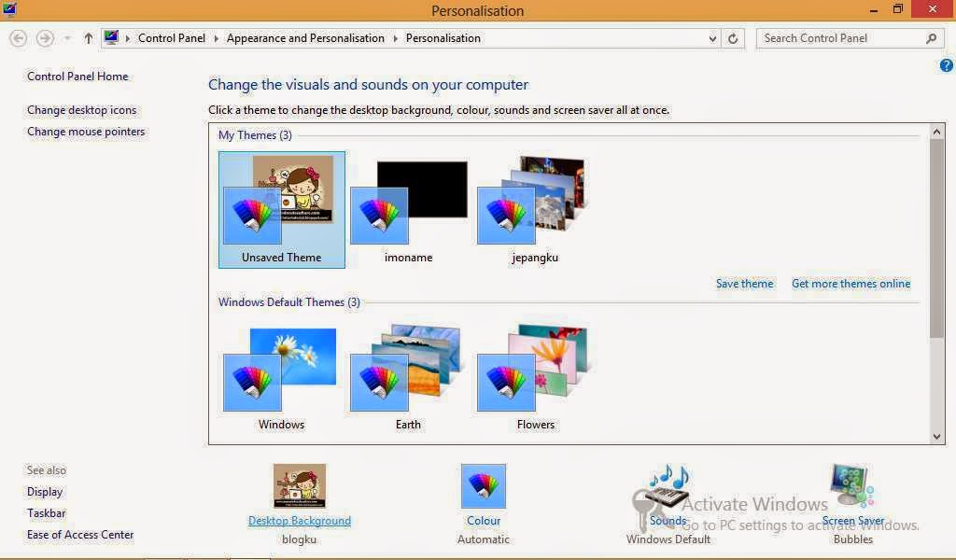Viewport: 956px width, 560px height.
Task: Open Change mouse pointers
Action: [x=86, y=132]
